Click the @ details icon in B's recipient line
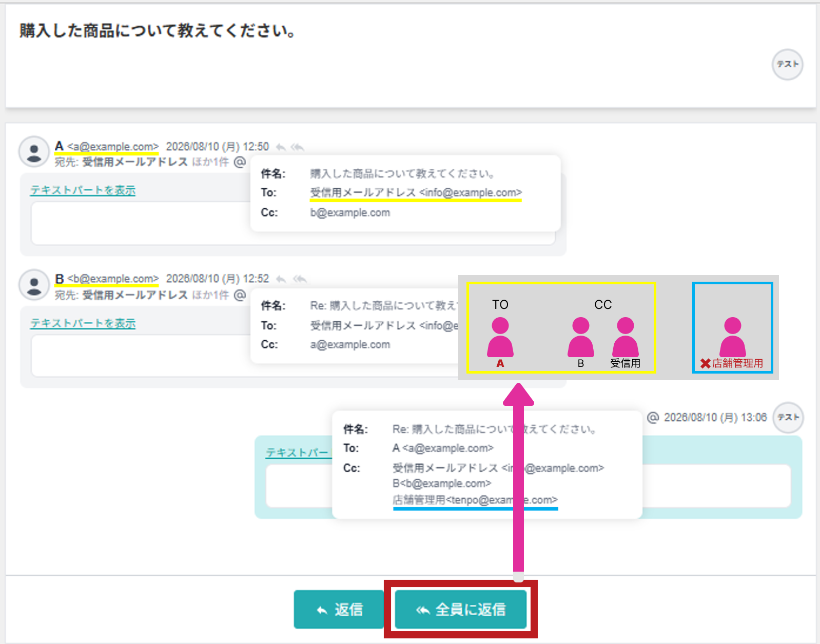This screenshot has width=820, height=644. pyautogui.click(x=240, y=295)
